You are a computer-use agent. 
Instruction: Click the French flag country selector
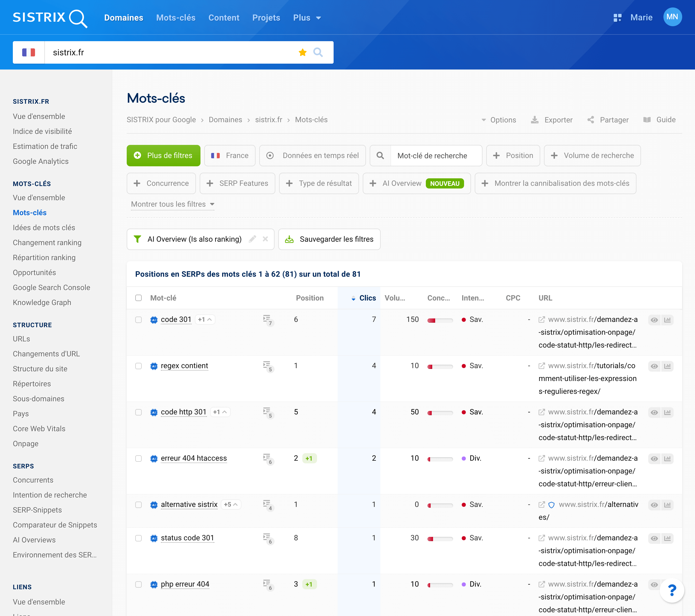click(29, 52)
